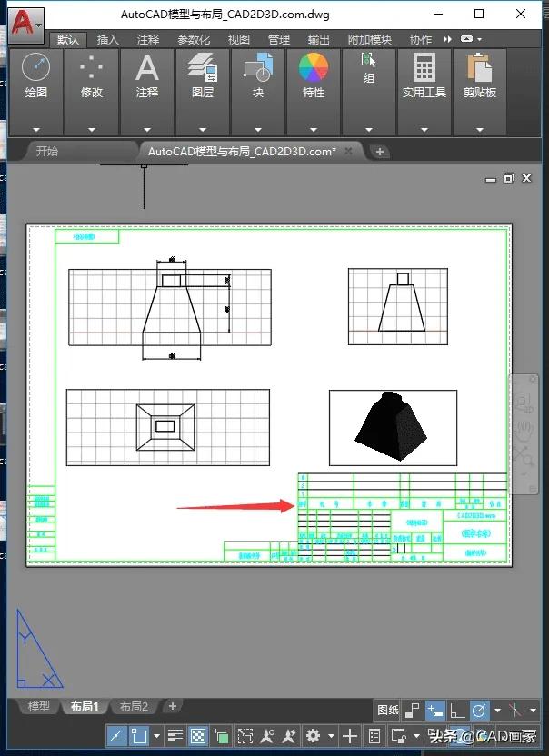Switch to the 默认 ribbon tab
This screenshot has height=756, width=549.
(x=68, y=40)
